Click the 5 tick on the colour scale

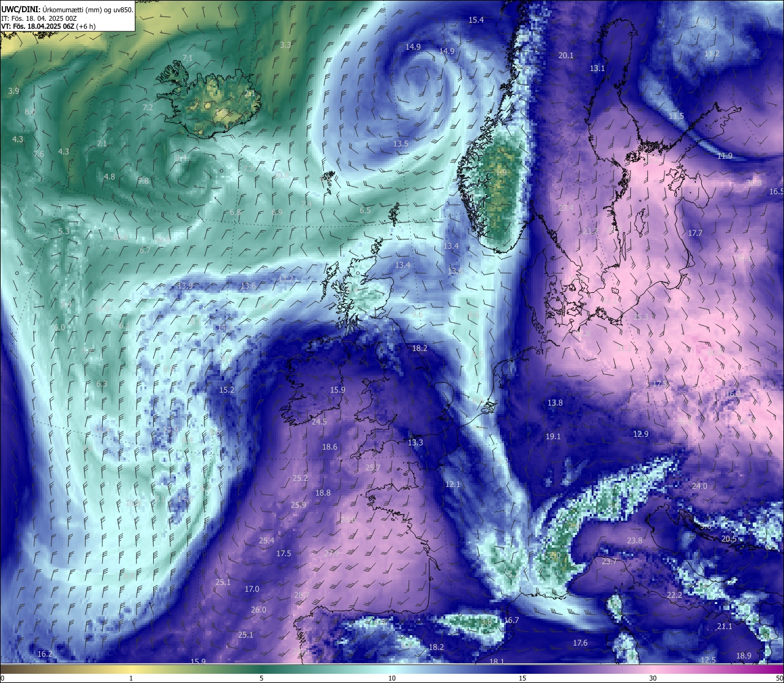coord(262,678)
